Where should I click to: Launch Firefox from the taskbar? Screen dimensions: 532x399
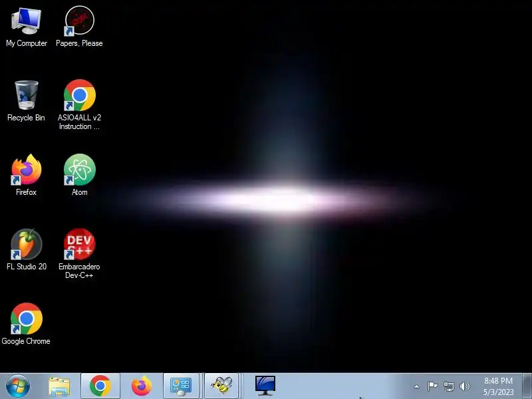141,386
